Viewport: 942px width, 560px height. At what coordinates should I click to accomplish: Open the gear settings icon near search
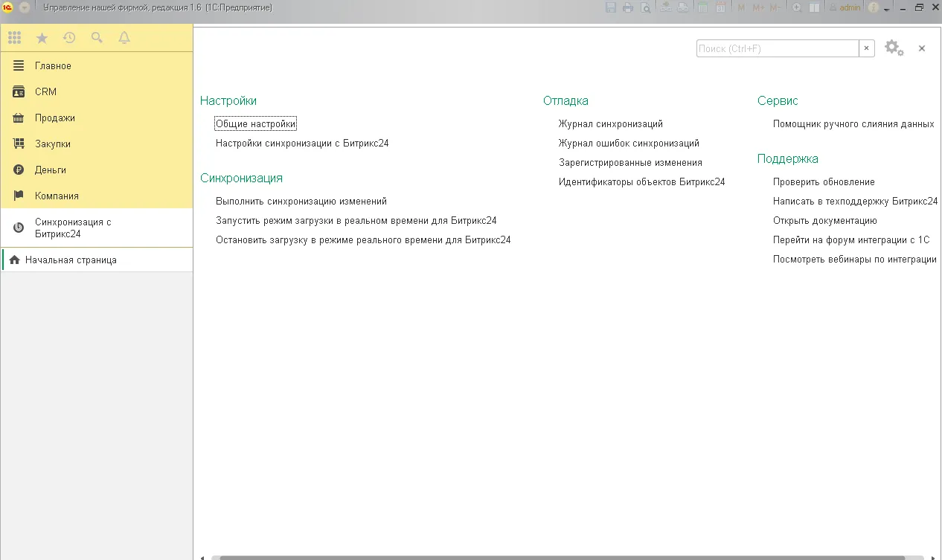[x=893, y=48]
